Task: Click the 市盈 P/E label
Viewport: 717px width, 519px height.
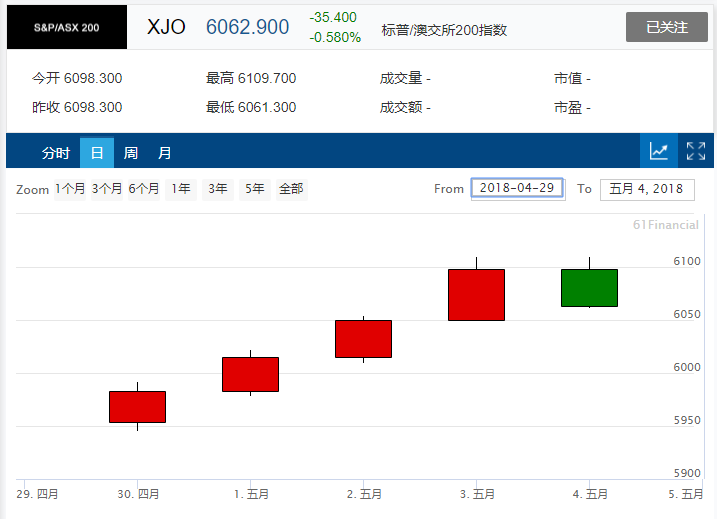Action: [x=568, y=108]
